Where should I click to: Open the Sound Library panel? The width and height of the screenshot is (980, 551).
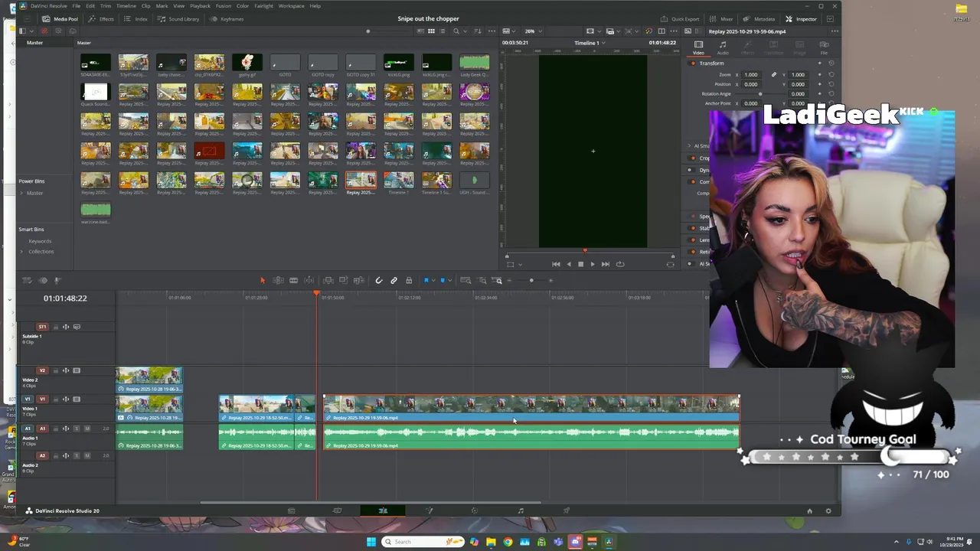[178, 19]
